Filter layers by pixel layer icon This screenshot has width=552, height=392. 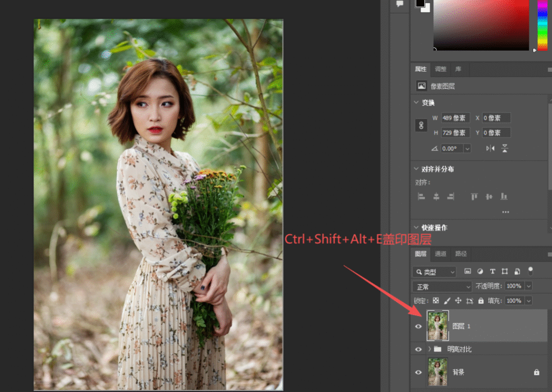(467, 271)
